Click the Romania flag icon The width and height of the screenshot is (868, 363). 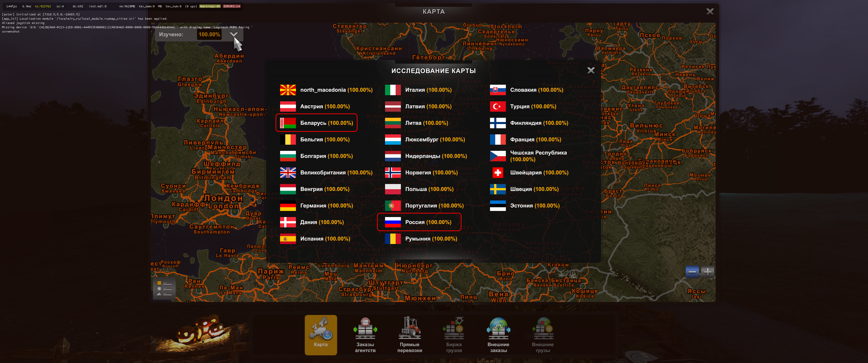click(x=393, y=239)
